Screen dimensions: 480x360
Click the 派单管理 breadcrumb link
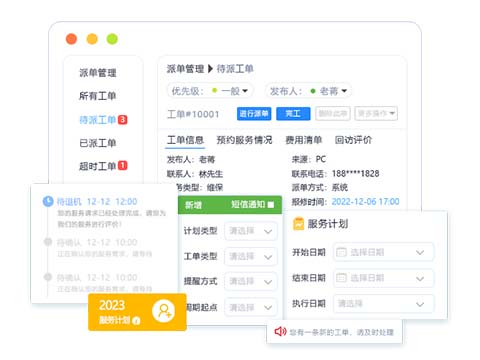185,69
